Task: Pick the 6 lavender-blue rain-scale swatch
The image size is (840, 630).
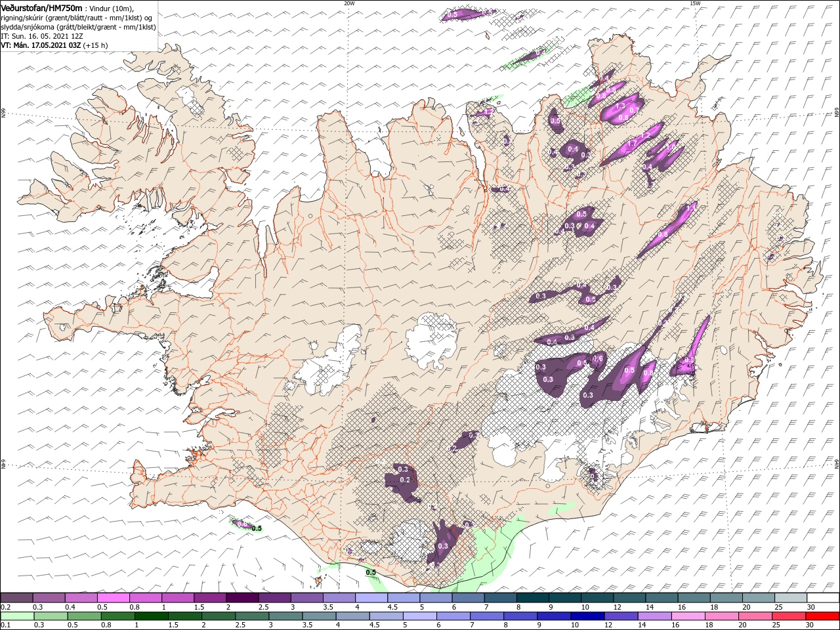Action: point(453,616)
